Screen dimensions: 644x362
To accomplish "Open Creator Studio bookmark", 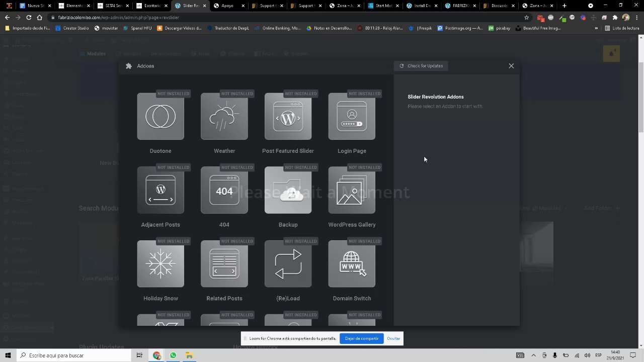I will [x=72, y=28].
